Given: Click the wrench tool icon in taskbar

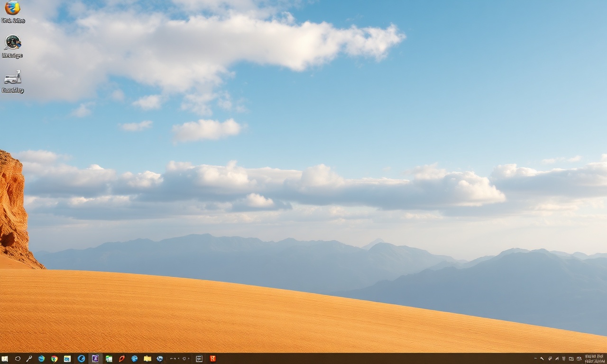Looking at the screenshot, I should [29, 359].
